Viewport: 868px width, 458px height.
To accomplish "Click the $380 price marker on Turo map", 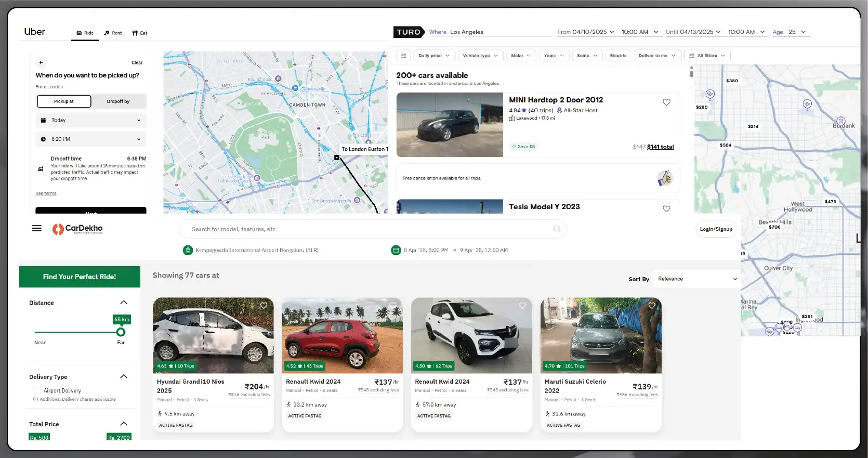I will click(732, 81).
